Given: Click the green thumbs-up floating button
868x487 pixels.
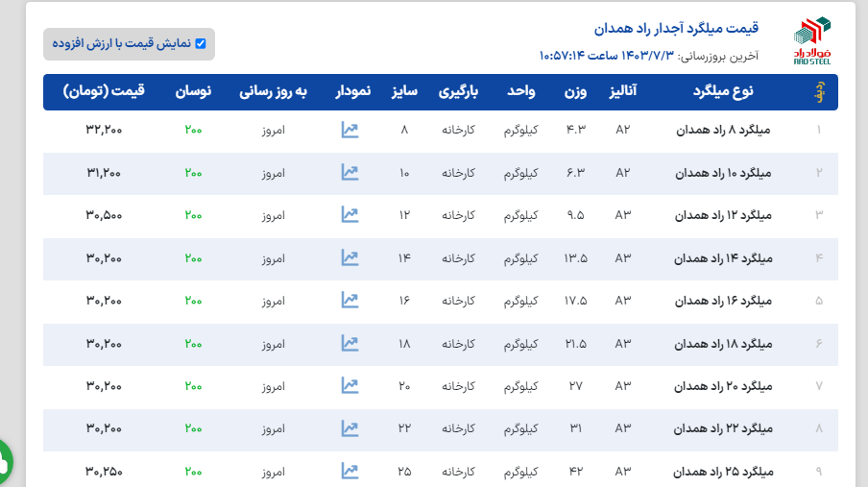Looking at the screenshot, I should tap(3, 463).
